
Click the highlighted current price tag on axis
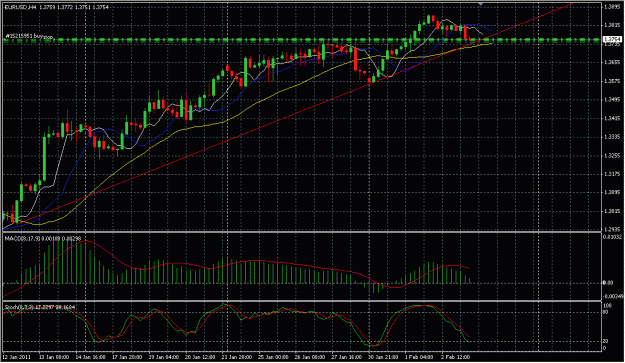[613, 39]
